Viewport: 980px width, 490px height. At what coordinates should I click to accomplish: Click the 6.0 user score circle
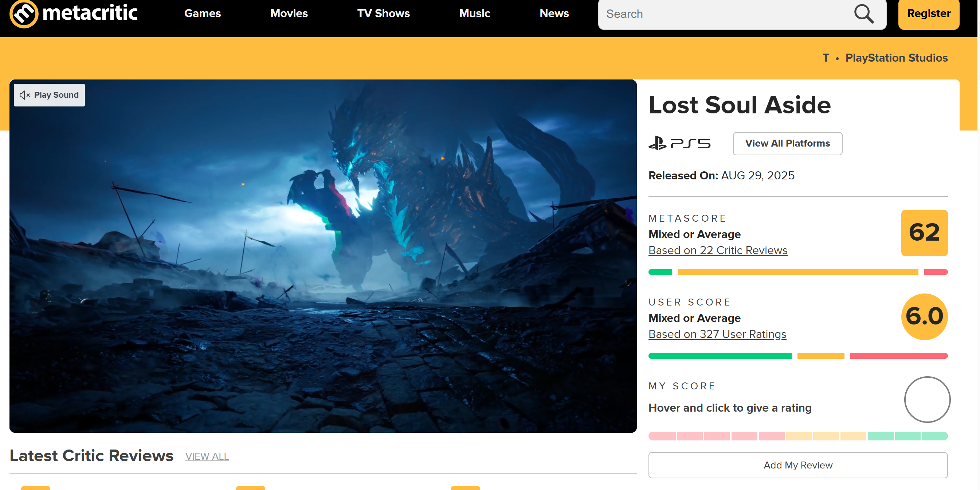click(924, 316)
